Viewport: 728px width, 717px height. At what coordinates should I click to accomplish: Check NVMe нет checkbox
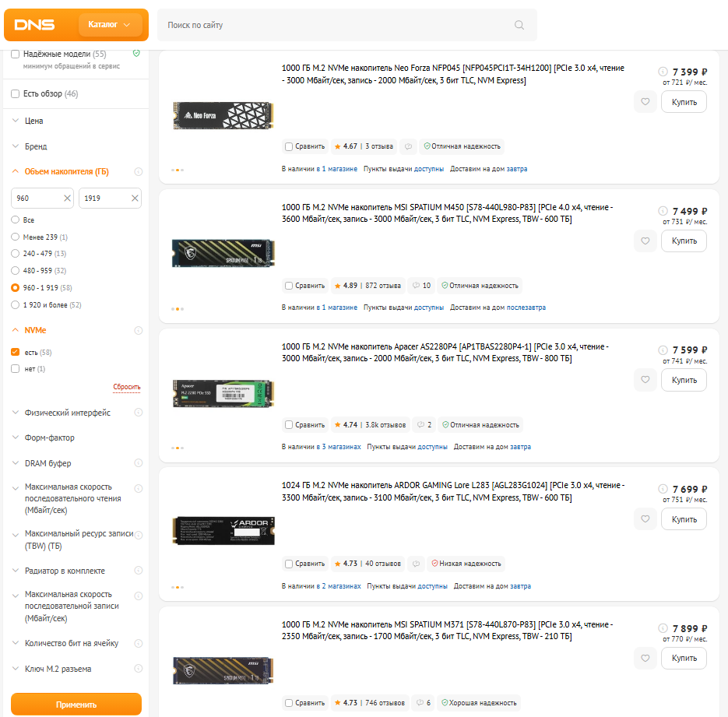[16, 369]
